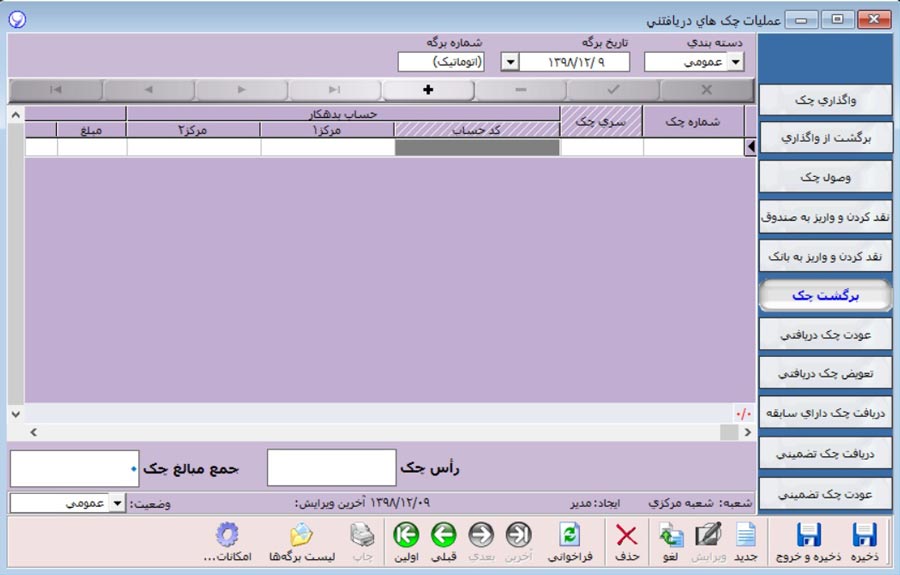
Task: Jump to first record with اولین icon
Action: point(405,541)
